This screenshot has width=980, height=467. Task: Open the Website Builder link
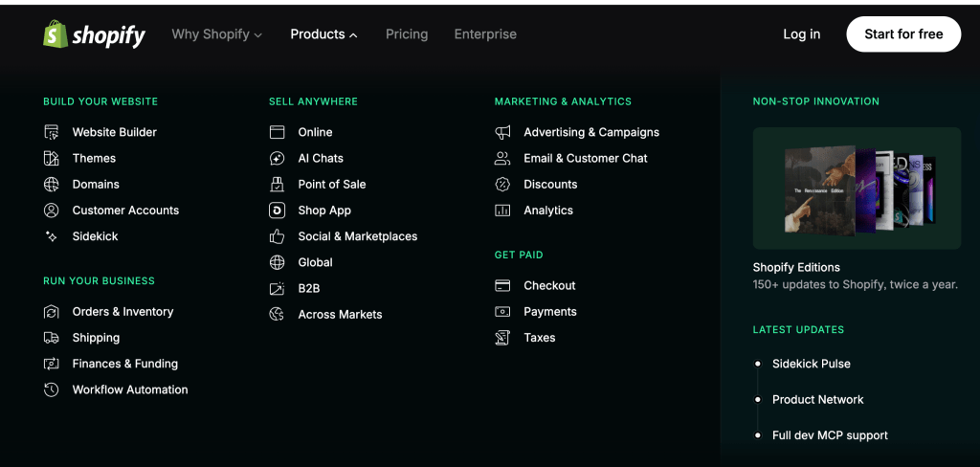click(115, 132)
